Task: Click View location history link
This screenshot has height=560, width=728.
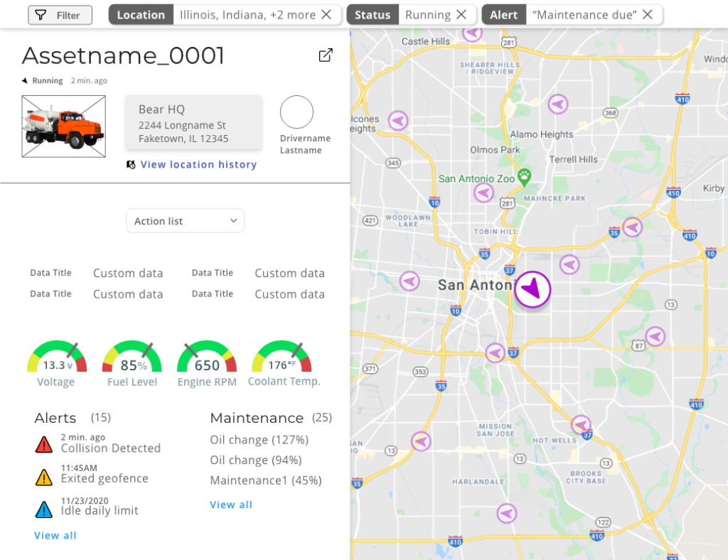Action: click(x=198, y=165)
